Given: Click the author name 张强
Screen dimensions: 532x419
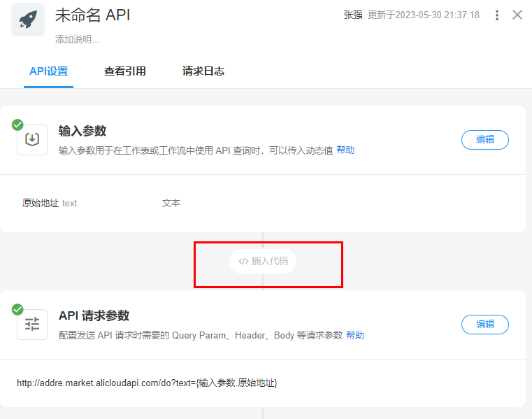Looking at the screenshot, I should 353,15.
